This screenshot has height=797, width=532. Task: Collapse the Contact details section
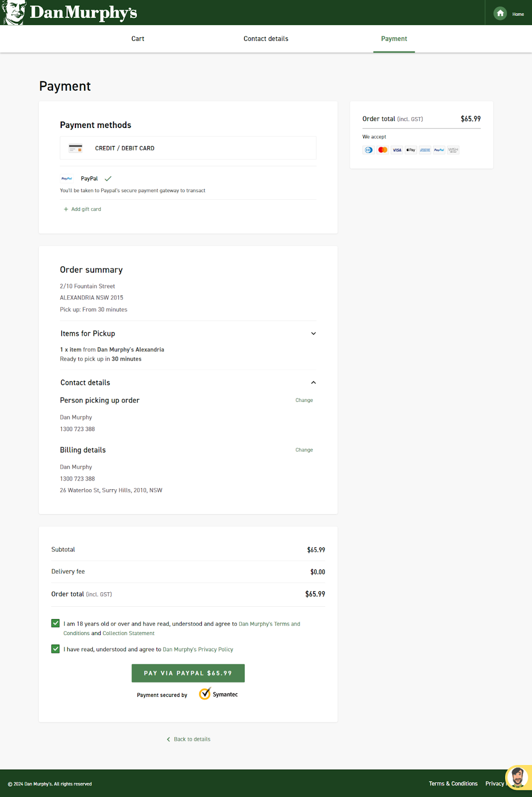[x=313, y=383]
